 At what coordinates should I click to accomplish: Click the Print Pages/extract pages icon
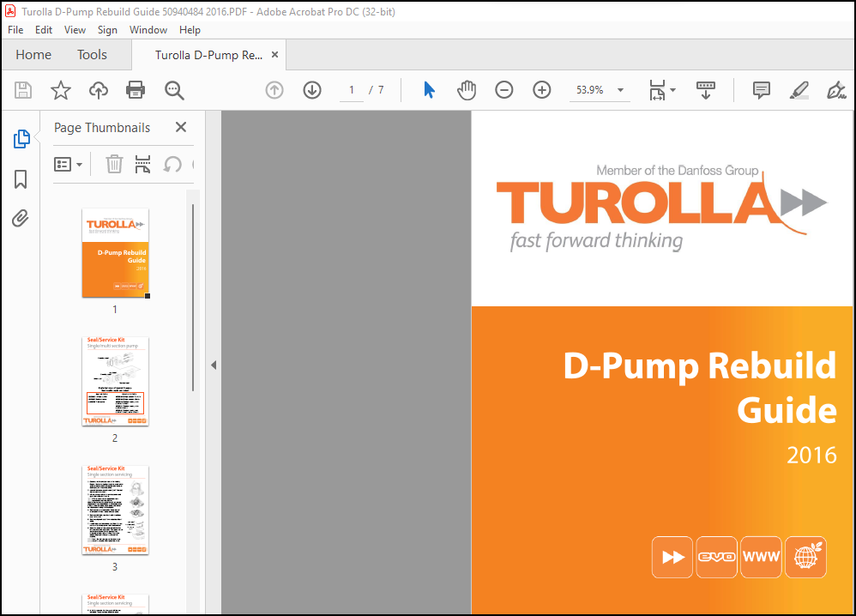pyautogui.click(x=142, y=164)
